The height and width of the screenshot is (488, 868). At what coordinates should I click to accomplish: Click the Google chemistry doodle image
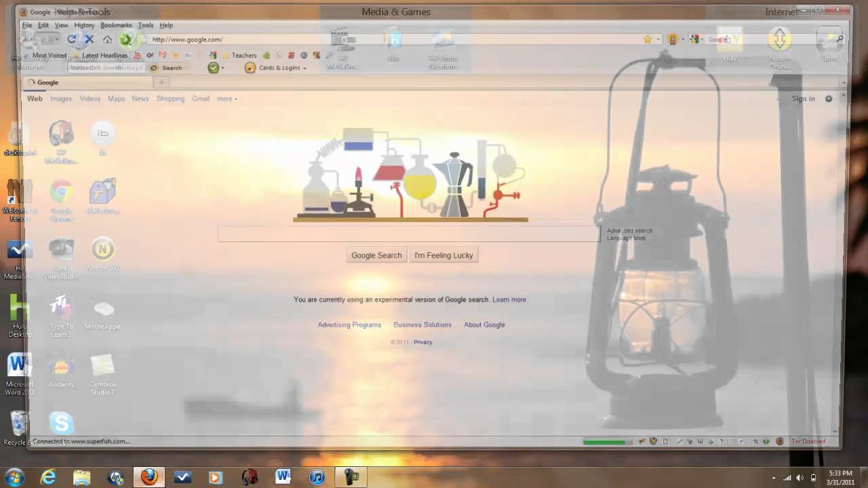coord(411,174)
